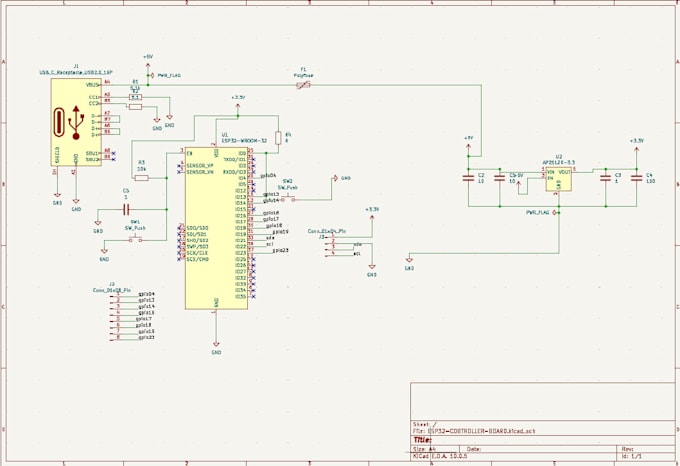680x466 pixels.
Task: Select +3.3V power symbol above U1
Action: [238, 105]
